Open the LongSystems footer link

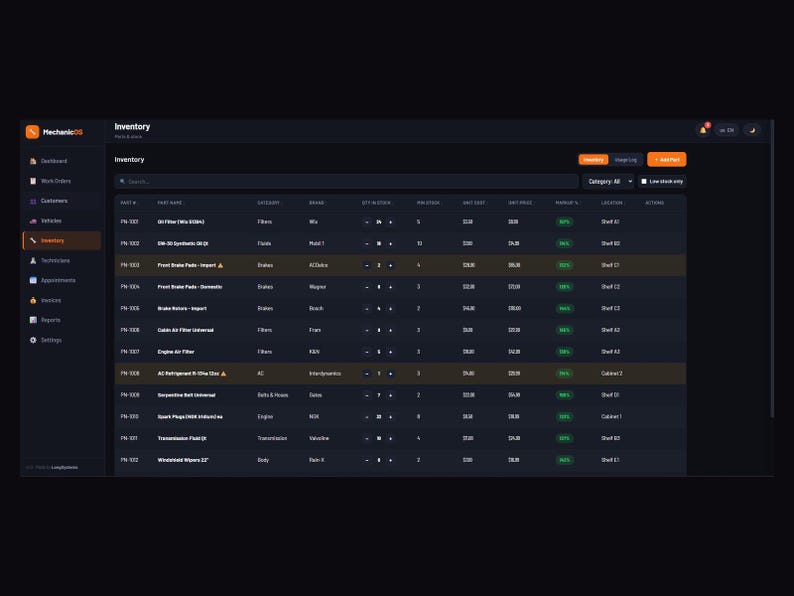coord(65,467)
